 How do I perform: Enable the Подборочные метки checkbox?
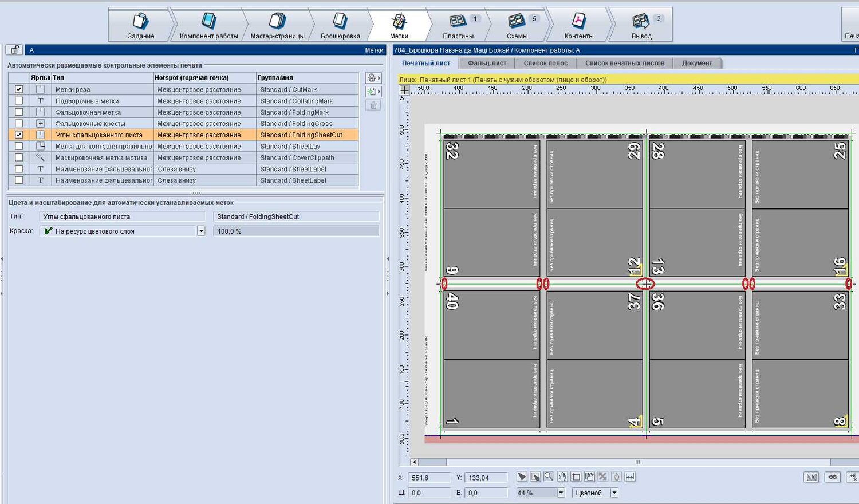coord(19,101)
